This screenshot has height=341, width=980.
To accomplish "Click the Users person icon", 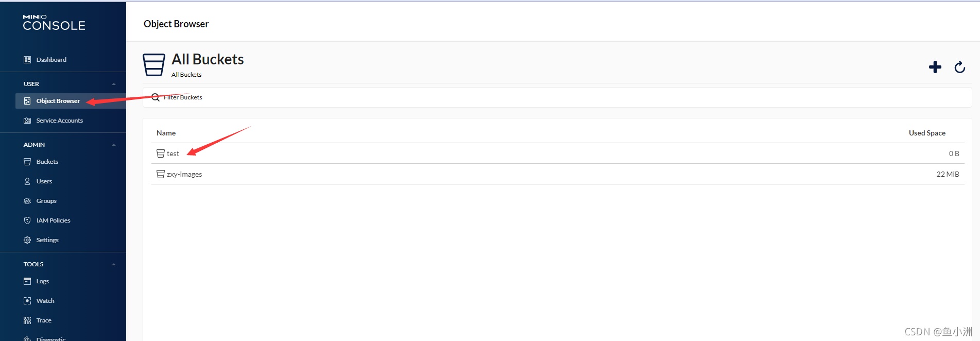I will (27, 181).
